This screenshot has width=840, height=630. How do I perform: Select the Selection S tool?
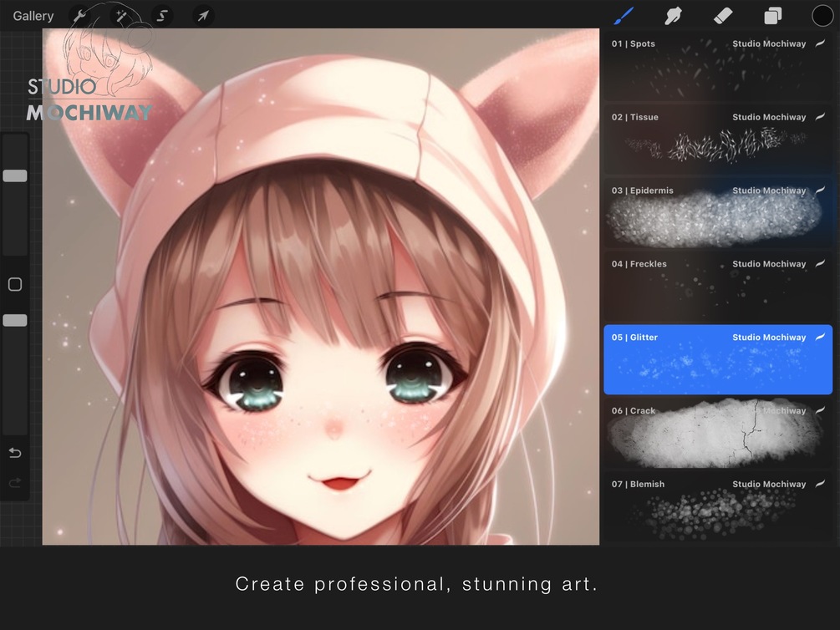[162, 16]
